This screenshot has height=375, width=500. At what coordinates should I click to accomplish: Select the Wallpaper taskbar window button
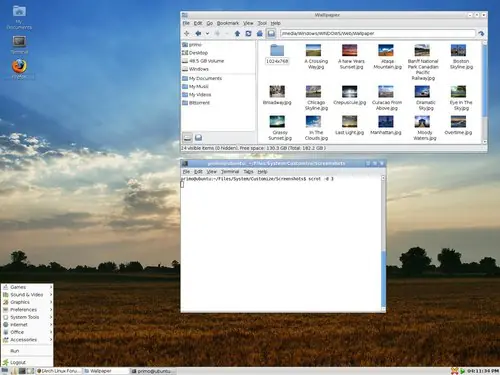coord(105,371)
